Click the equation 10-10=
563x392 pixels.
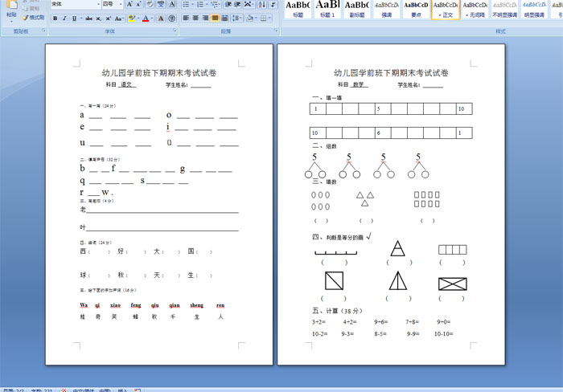point(443,334)
